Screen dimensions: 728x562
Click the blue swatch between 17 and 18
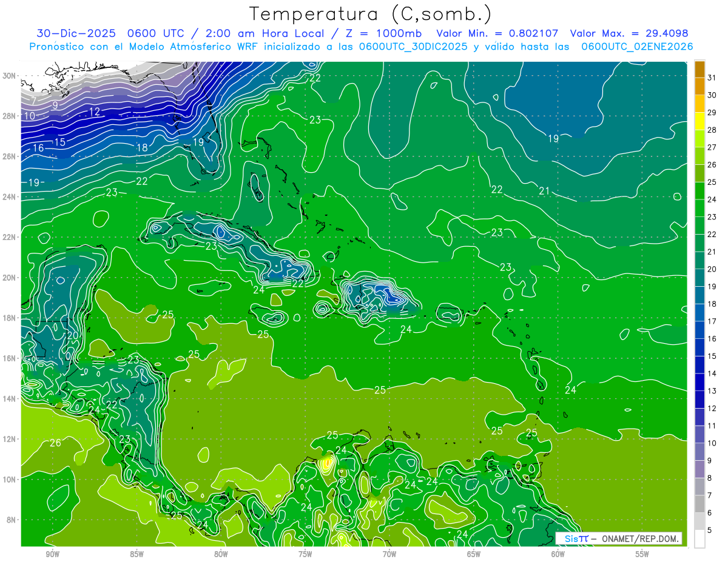coord(699,313)
